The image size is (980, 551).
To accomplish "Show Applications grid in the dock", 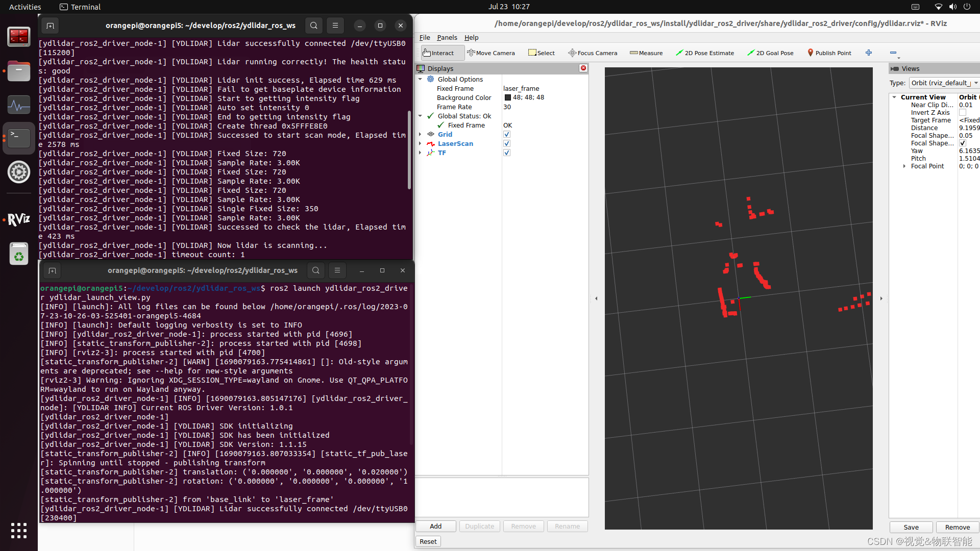I will 19,531.
